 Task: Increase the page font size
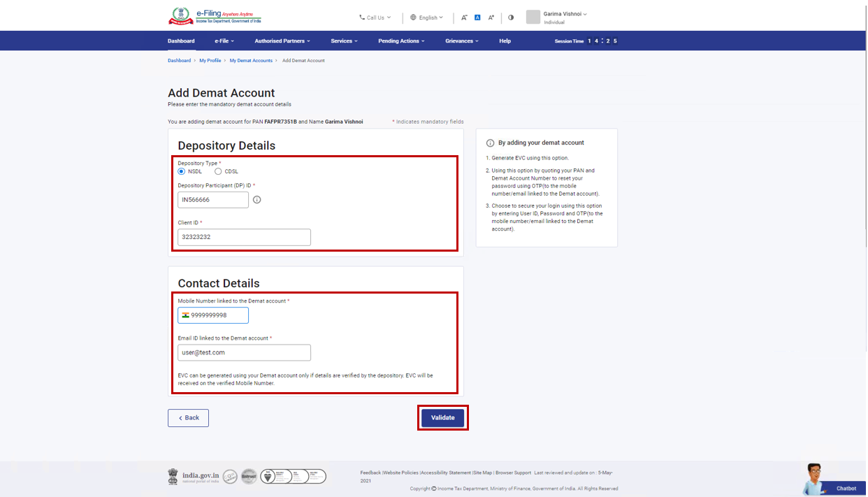pos(491,17)
